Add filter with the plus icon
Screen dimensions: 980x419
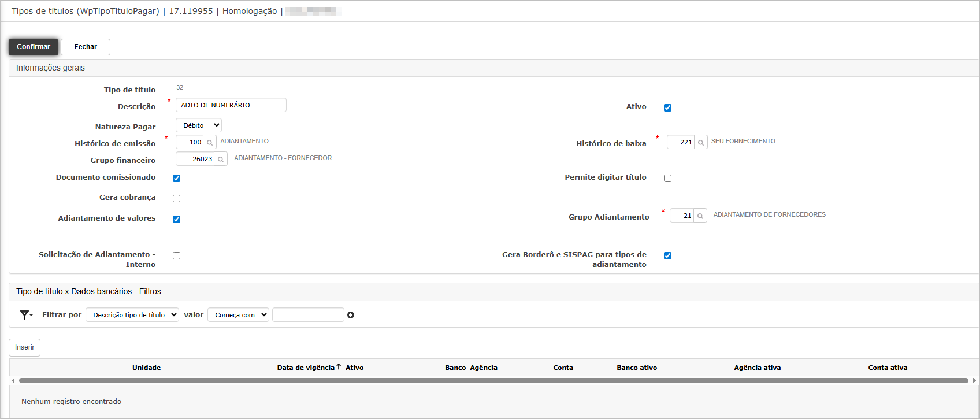click(351, 315)
